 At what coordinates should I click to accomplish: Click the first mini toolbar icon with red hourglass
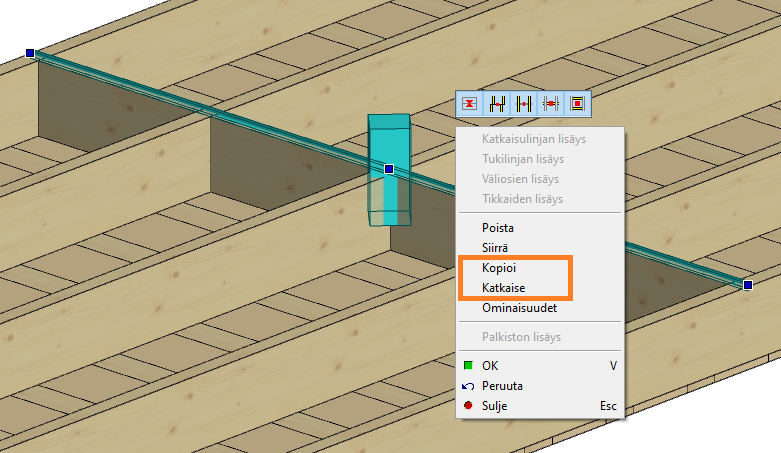470,103
